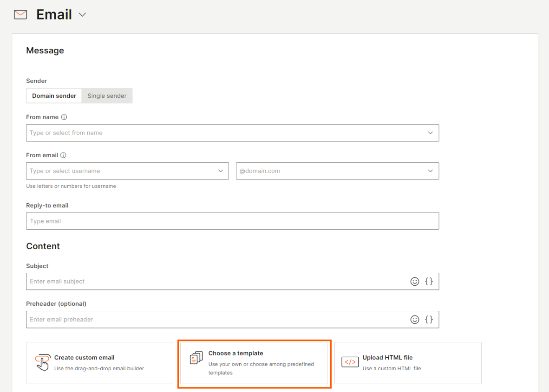Switch sender type to Single sender
Image resolution: width=549 pixels, height=392 pixels.
pos(107,96)
